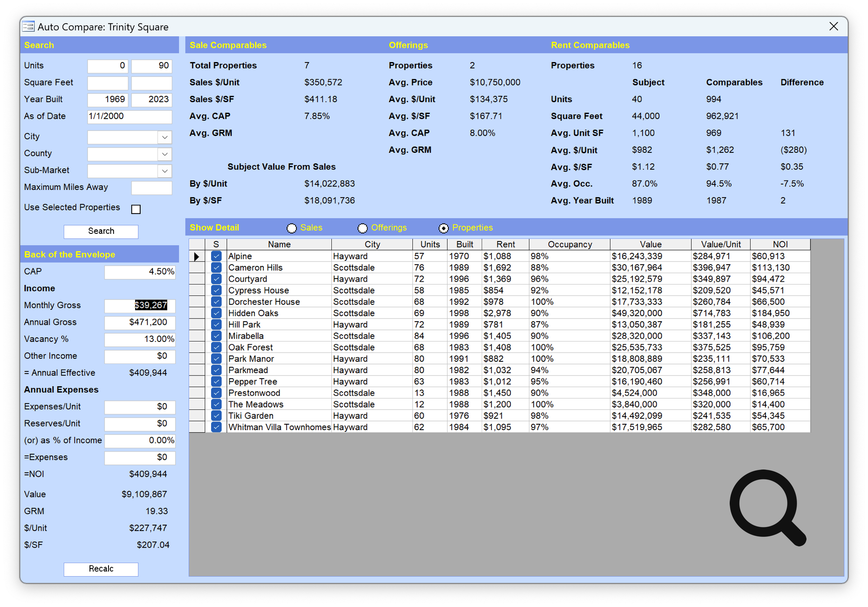
Task: Sort by the Built column header
Action: pyautogui.click(x=465, y=244)
